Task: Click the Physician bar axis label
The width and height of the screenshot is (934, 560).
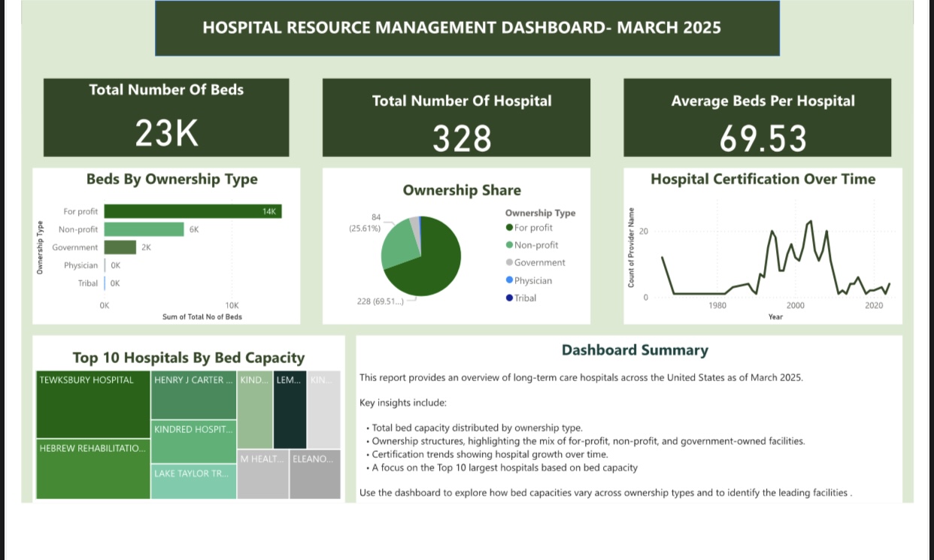Action: pyautogui.click(x=81, y=265)
